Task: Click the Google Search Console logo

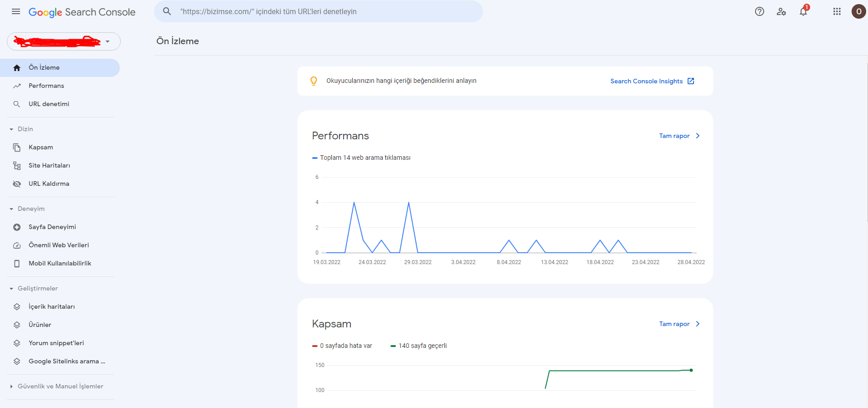Action: pos(82,12)
